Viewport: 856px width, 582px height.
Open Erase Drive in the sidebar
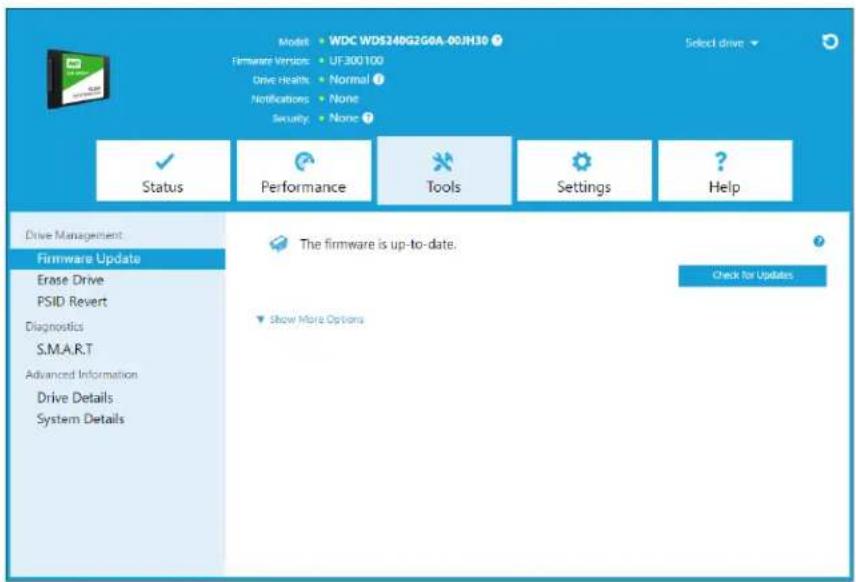70,280
